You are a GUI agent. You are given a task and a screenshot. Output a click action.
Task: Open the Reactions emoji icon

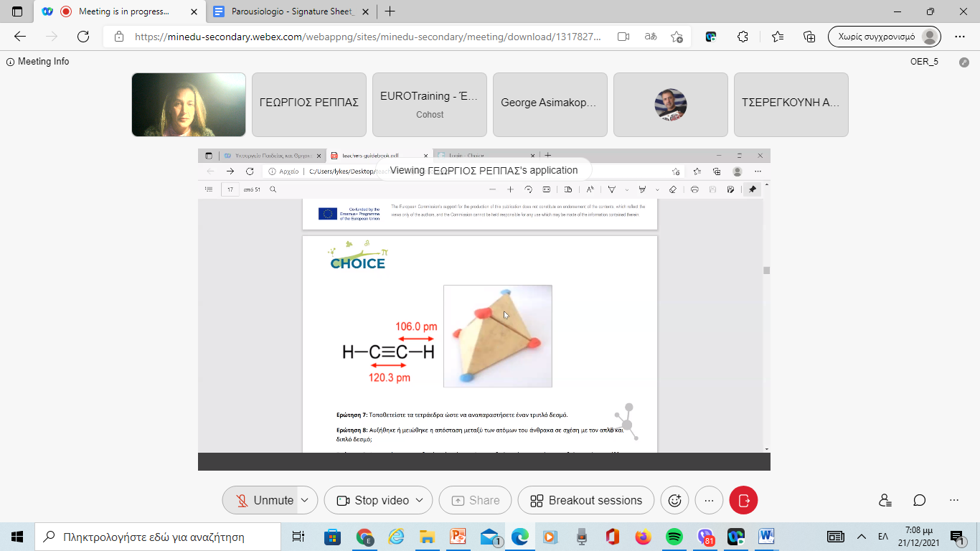tap(674, 500)
